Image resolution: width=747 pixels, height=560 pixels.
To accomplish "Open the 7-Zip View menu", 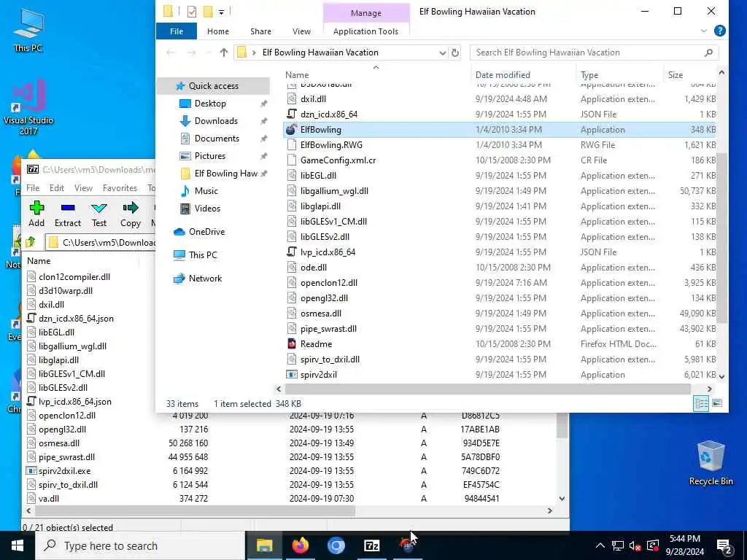I will [x=83, y=188].
